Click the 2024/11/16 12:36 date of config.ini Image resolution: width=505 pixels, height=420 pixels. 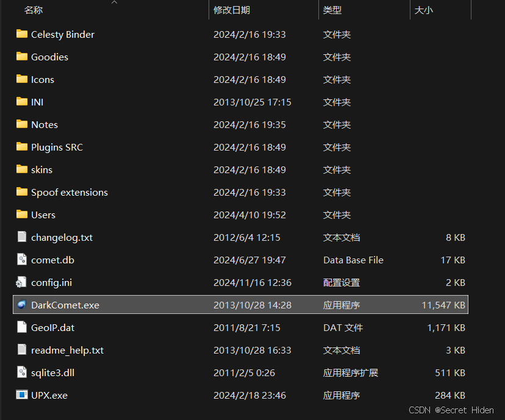[252, 283]
